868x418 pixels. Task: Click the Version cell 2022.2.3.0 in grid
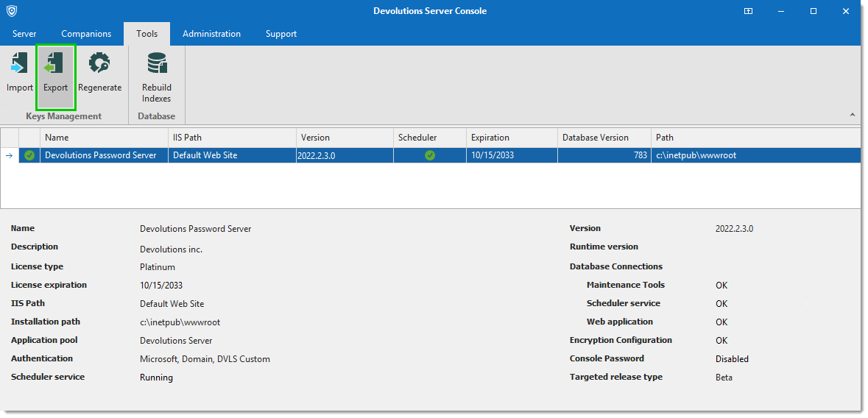click(317, 156)
